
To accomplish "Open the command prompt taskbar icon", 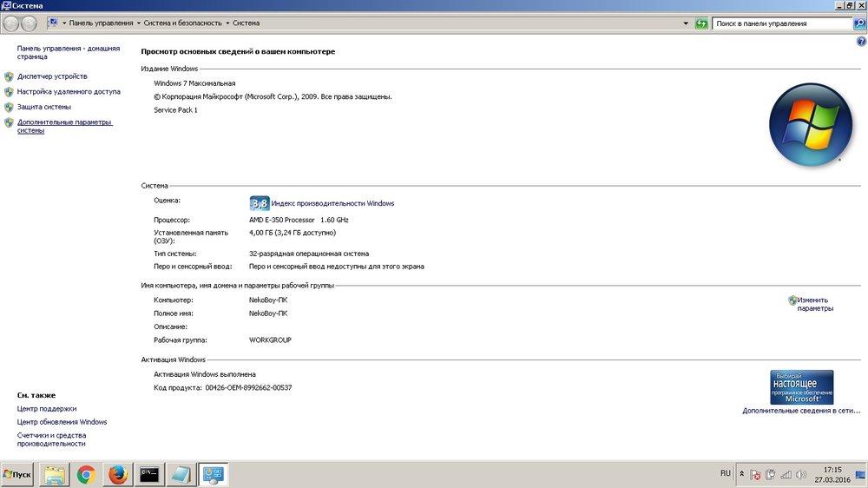I will (x=149, y=474).
